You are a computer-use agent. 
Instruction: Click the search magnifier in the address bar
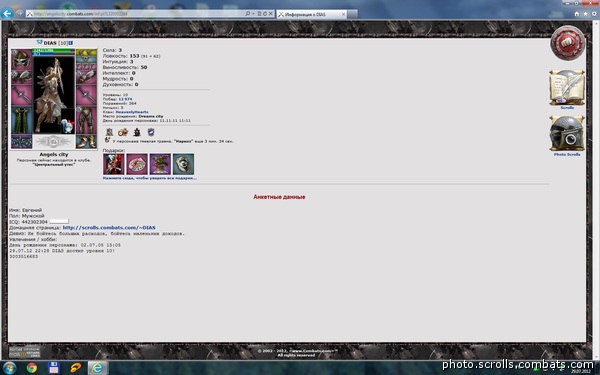248,14
